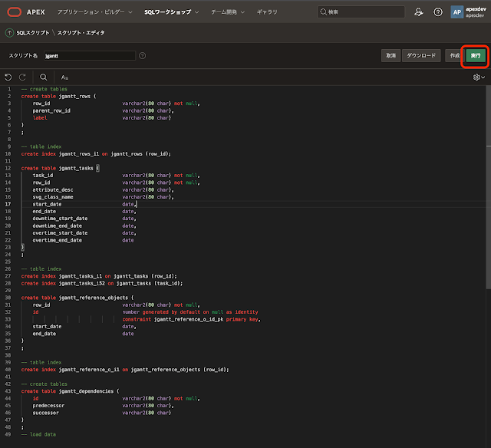
Task: Navigate to SQLスクリプト breadcrumb link
Action: (x=32, y=32)
